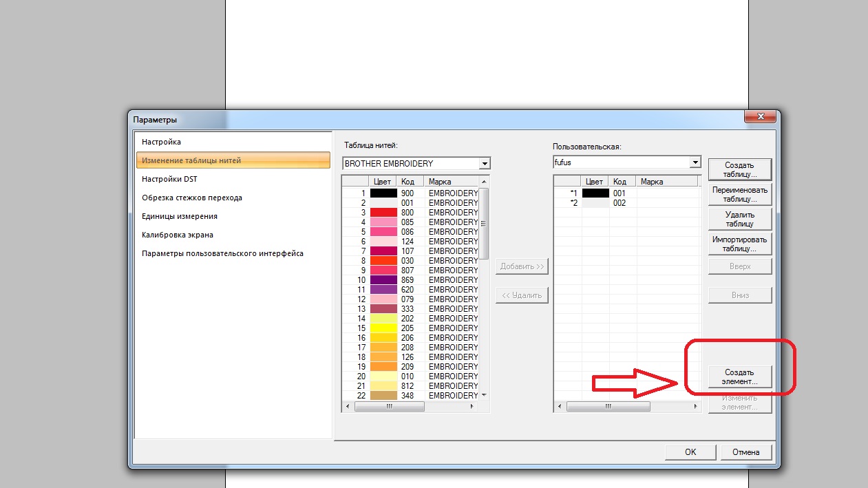868x488 pixels.
Task: Click Создать элемент button
Action: coord(739,376)
